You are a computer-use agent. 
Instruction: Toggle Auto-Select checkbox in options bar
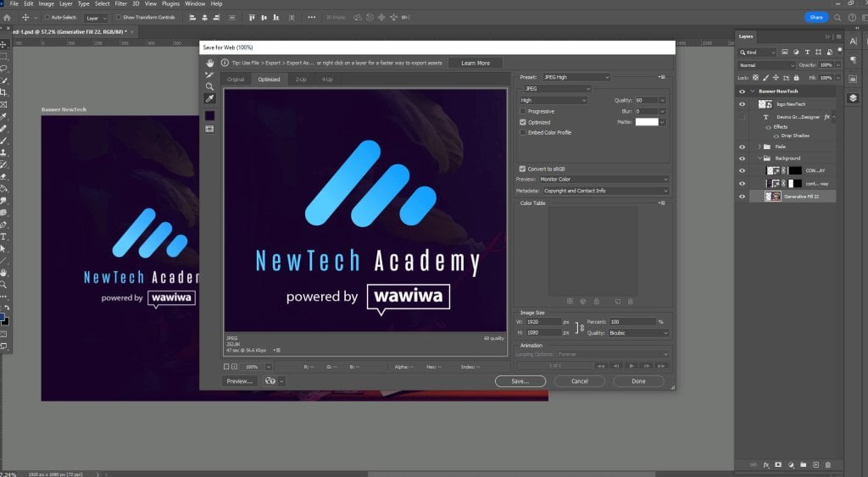pos(47,17)
